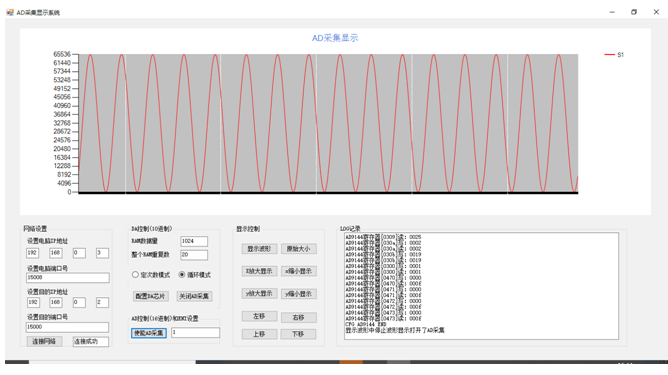This screenshot has height=375, width=668.
Task: Click the RAM数据量 field showing 1024
Action: (x=194, y=242)
